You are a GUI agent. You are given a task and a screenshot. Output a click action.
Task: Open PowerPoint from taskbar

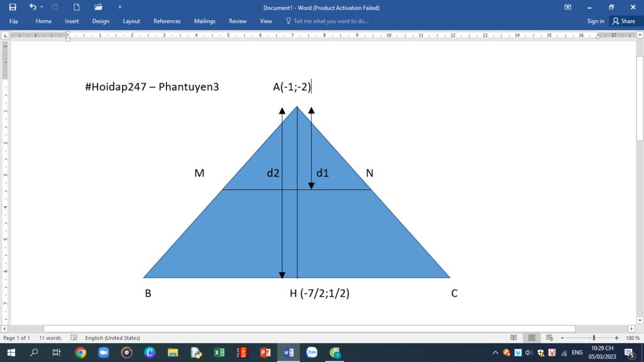pos(265,353)
